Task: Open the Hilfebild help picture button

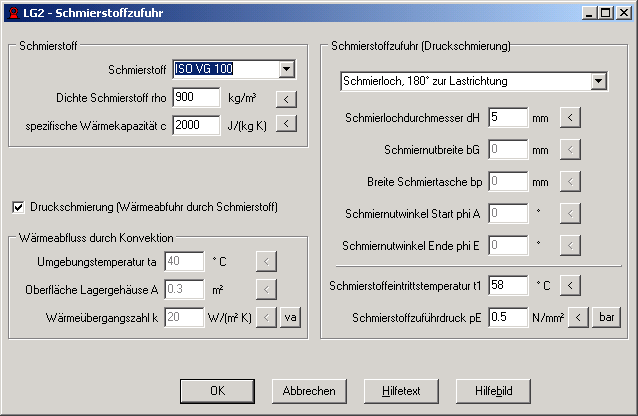Action: tap(493, 391)
